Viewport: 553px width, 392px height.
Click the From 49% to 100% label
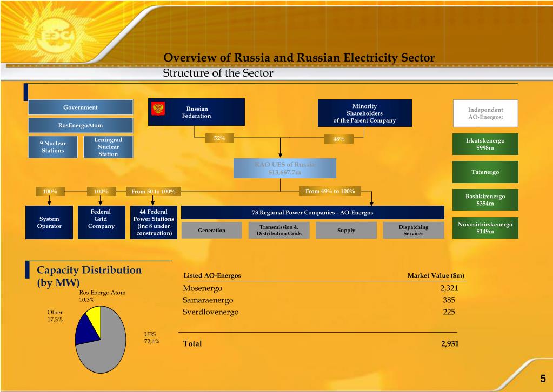(330, 191)
